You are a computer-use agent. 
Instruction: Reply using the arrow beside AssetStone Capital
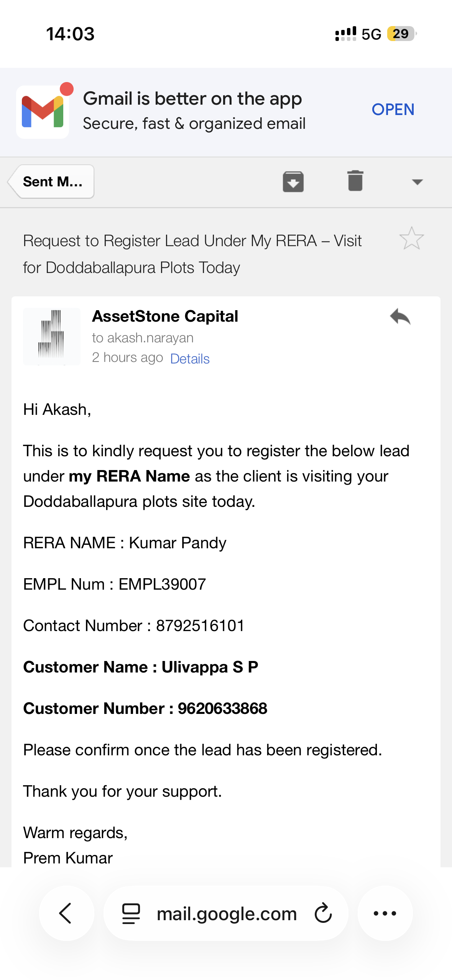400,317
